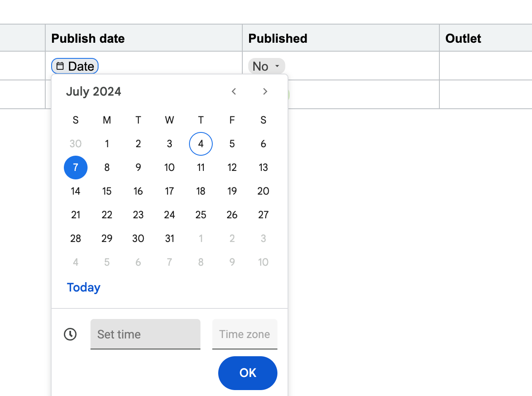Viewport: 532px width, 396px height.
Task: Click the July 2024 month label
Action: tap(94, 91)
